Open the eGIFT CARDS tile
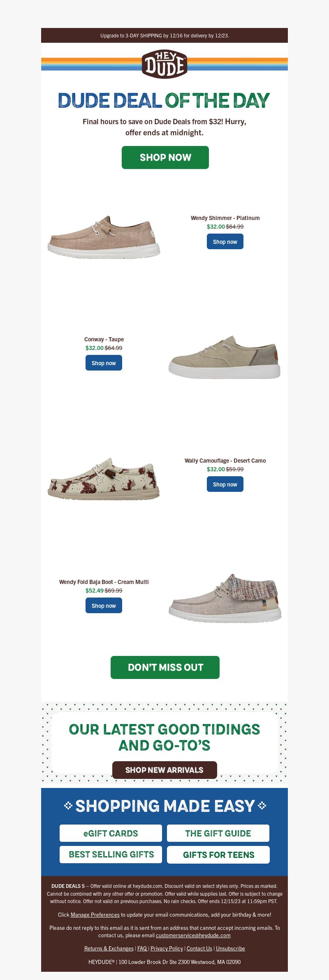The height and width of the screenshot is (980, 329). [x=111, y=833]
